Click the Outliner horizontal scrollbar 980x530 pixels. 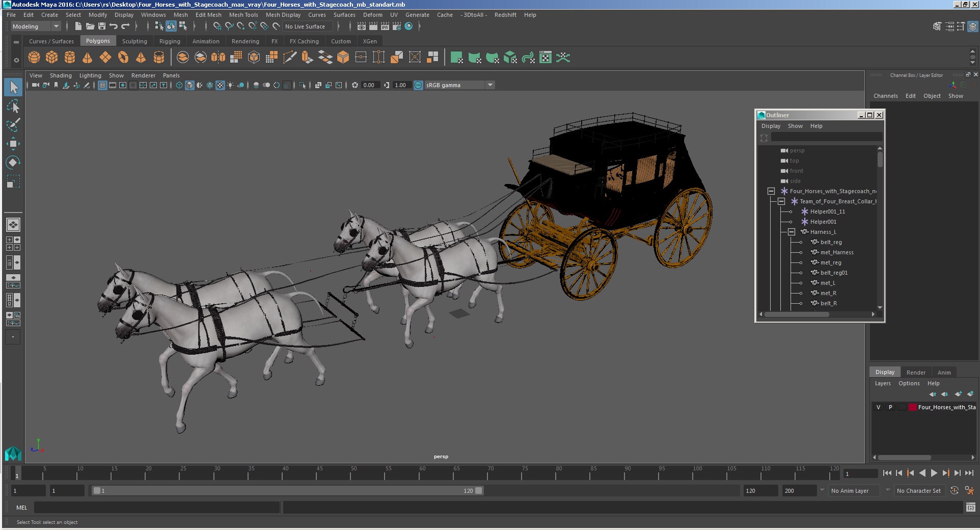click(797, 314)
